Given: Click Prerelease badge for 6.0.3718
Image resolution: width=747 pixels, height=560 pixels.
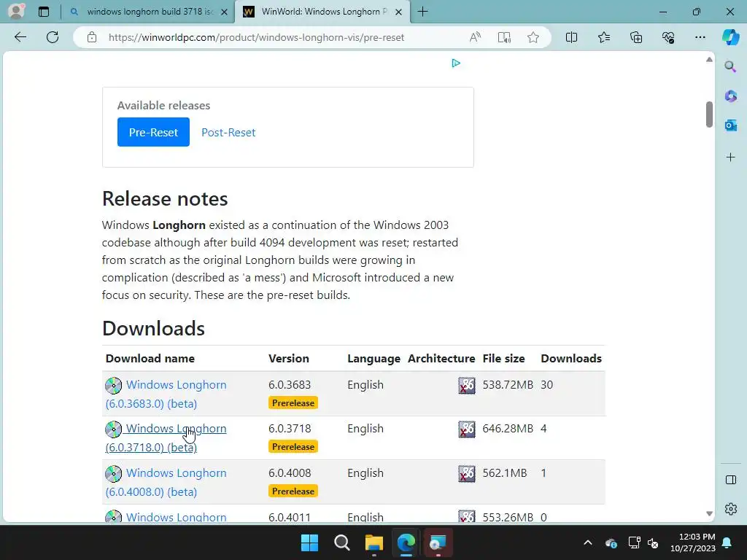Looking at the screenshot, I should click(x=293, y=447).
